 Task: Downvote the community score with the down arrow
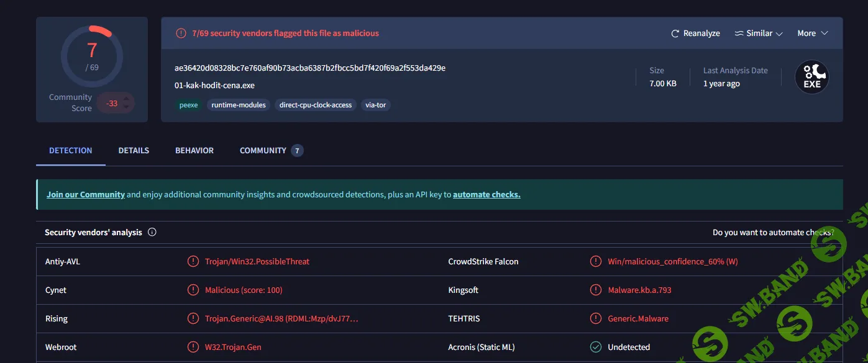[127, 107]
